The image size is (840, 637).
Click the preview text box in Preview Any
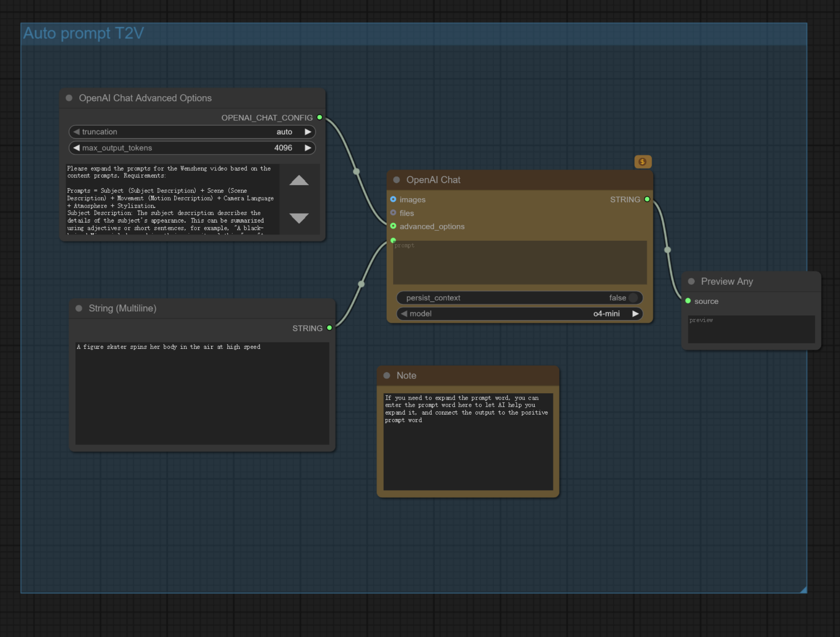(751, 329)
